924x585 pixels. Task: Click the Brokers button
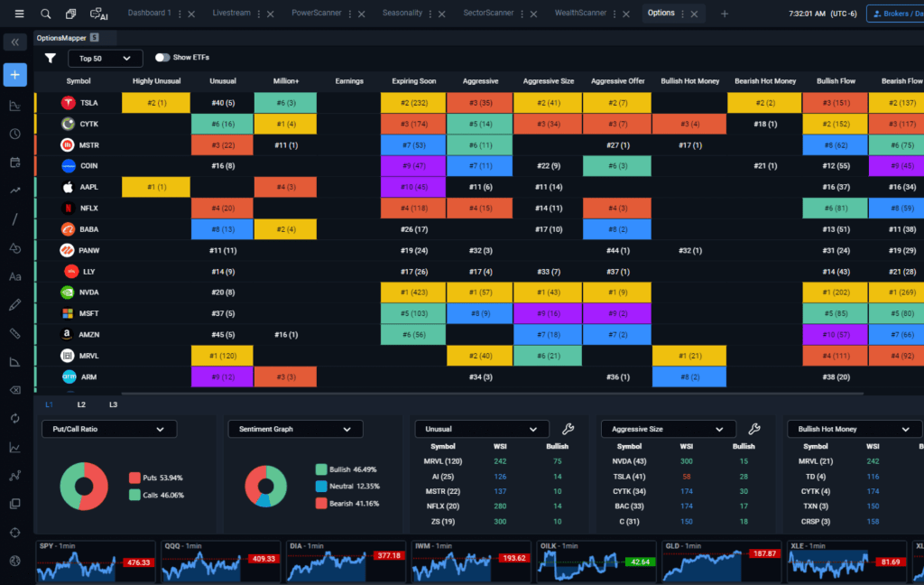pyautogui.click(x=896, y=14)
